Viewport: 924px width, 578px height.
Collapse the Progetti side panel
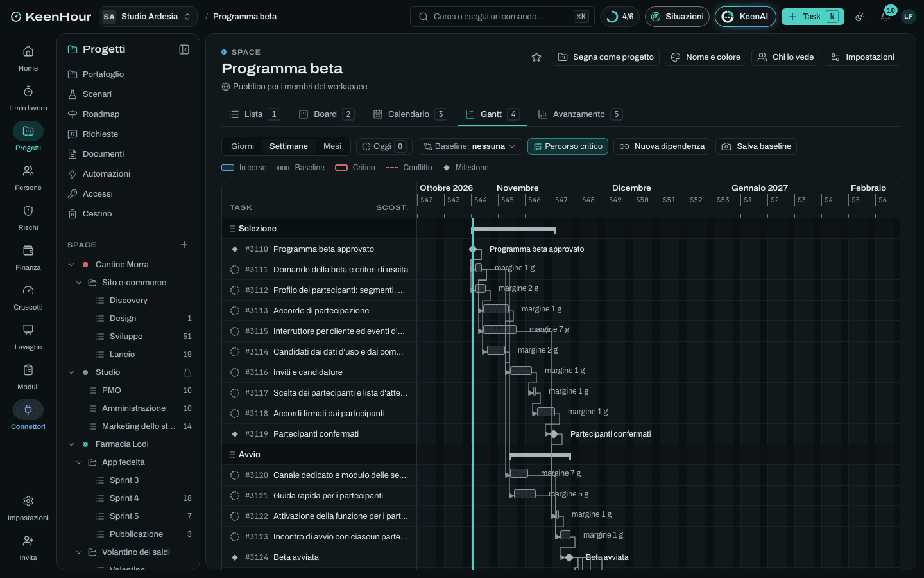click(x=184, y=49)
